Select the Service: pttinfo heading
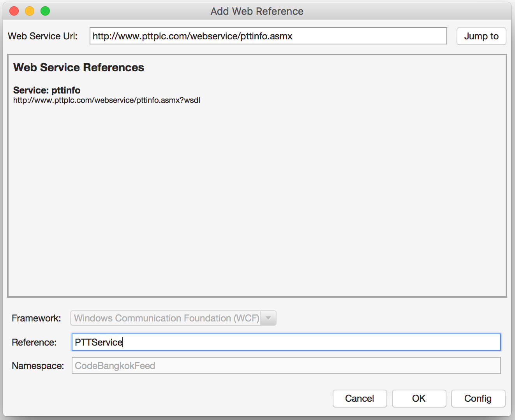 [47, 90]
